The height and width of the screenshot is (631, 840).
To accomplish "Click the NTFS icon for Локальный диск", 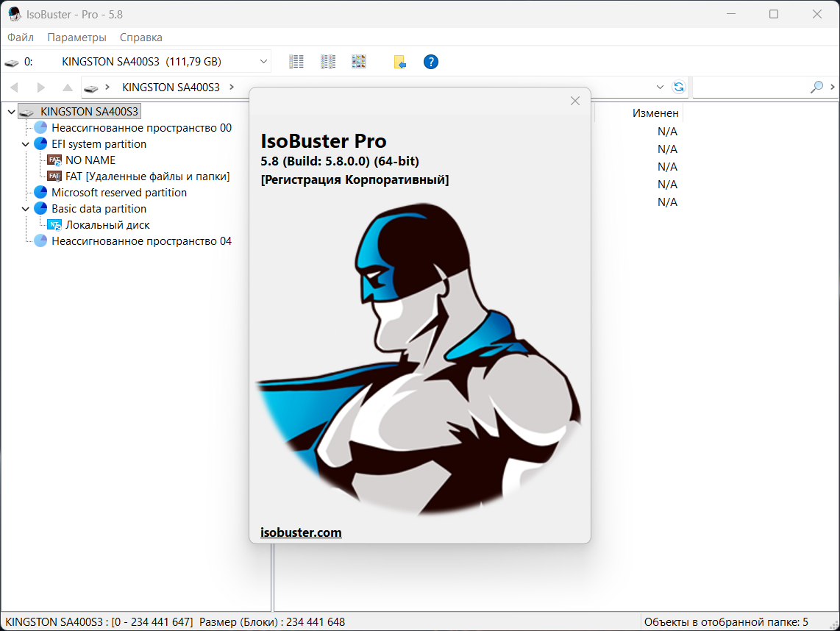I will [x=54, y=225].
